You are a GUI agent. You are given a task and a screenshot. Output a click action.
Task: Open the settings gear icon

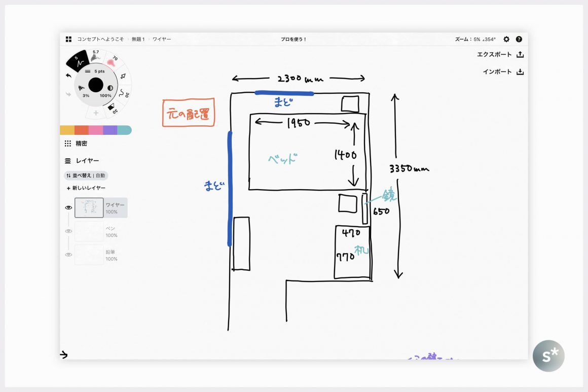[x=506, y=39]
